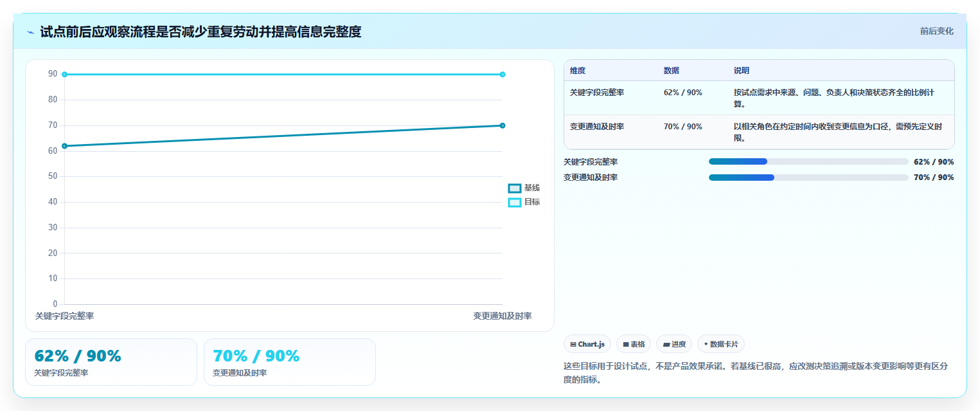Click the 前后变化 label in header

point(936,31)
